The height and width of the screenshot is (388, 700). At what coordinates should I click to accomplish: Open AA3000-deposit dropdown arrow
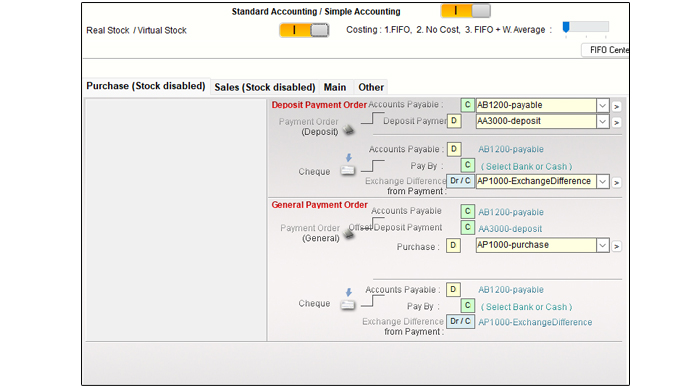tap(603, 121)
